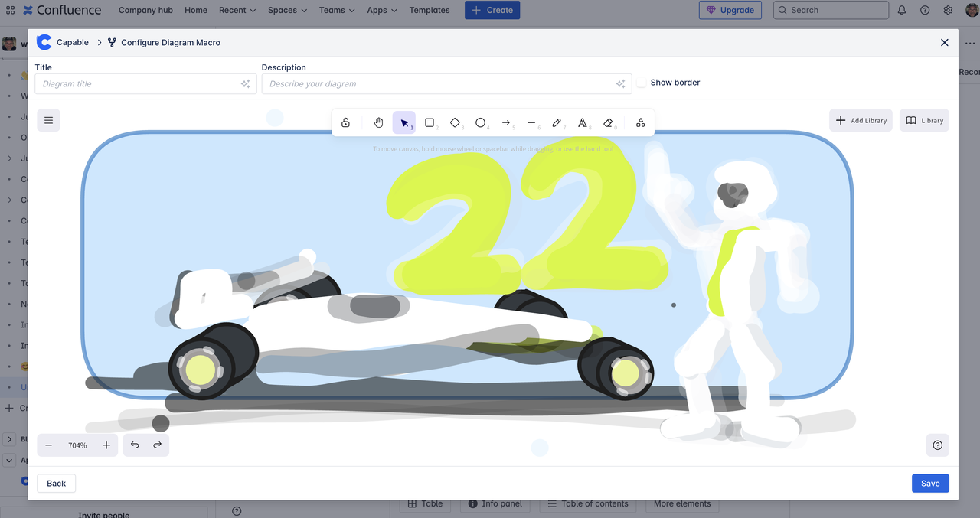Undo the last drawing action
Screen dimensions: 980x518
tap(135, 445)
